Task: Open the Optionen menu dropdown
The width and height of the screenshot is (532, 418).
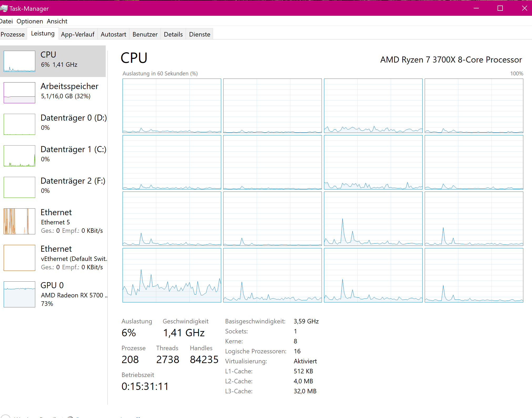Action: pos(30,21)
